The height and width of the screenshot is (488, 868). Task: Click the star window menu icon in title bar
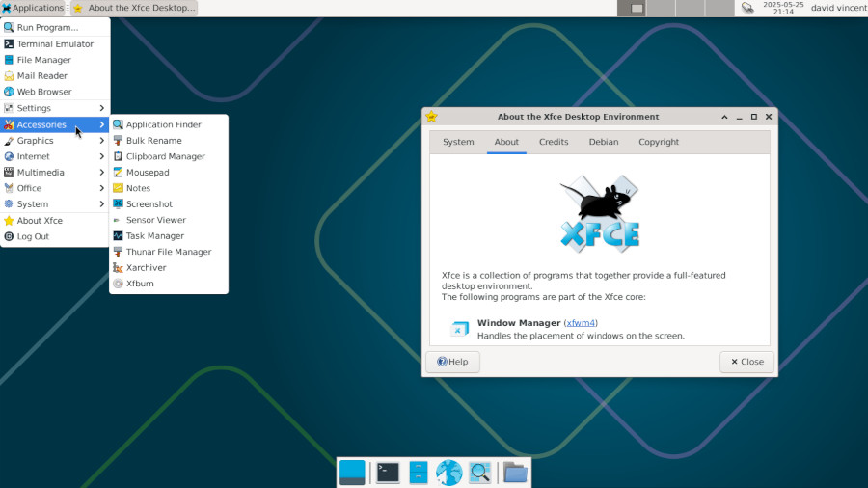[432, 117]
